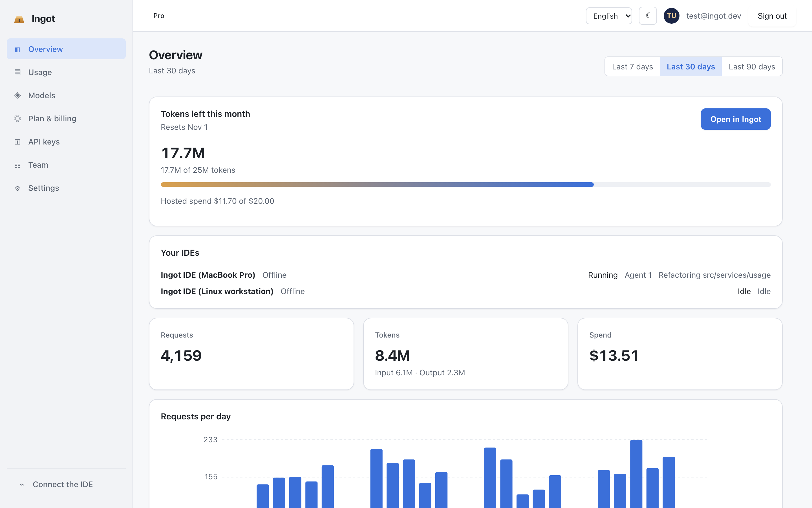Viewport: 812px width, 508px height.
Task: Click the Ingot logo icon
Action: click(x=19, y=19)
